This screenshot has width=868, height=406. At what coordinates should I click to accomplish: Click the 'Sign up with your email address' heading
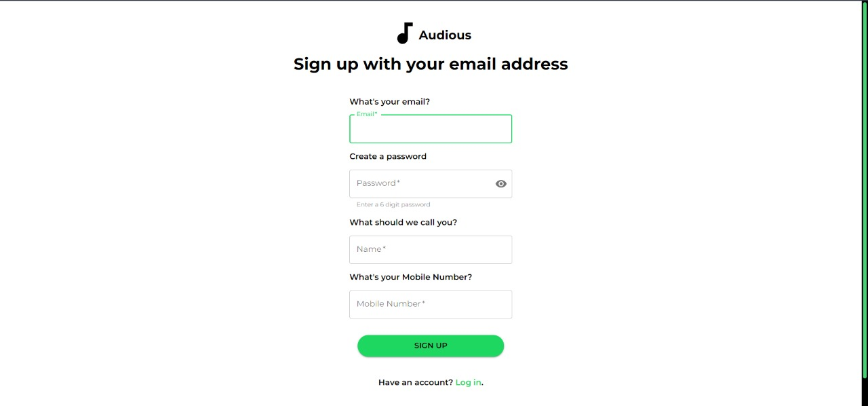point(431,64)
